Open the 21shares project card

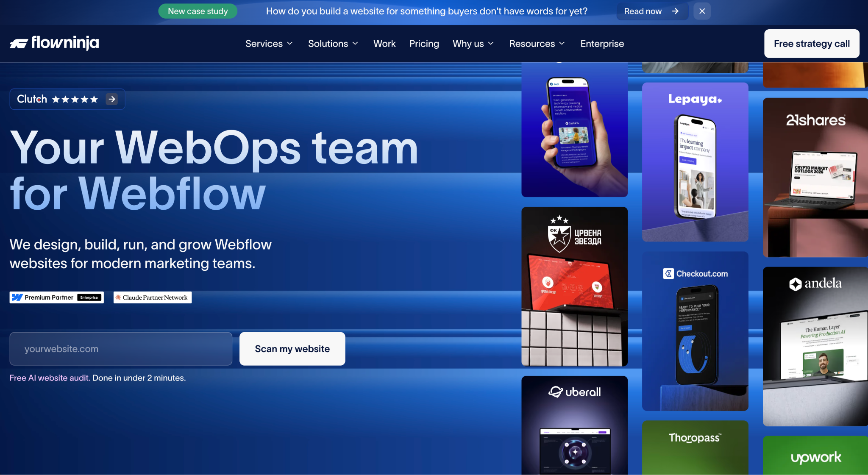tap(815, 178)
